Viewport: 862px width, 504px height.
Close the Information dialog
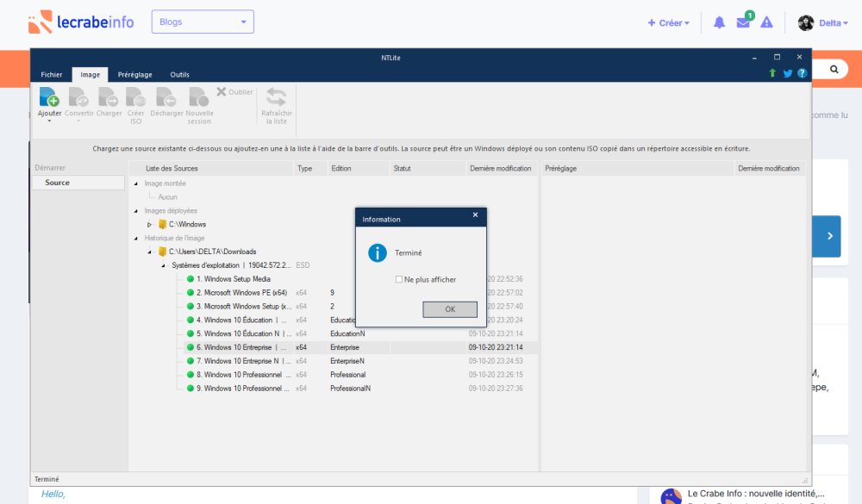coord(475,215)
